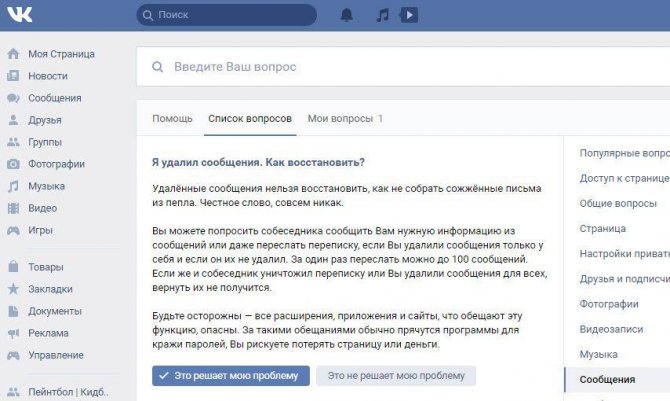
Task: Open Товары shopping bag icon
Action: (x=13, y=267)
